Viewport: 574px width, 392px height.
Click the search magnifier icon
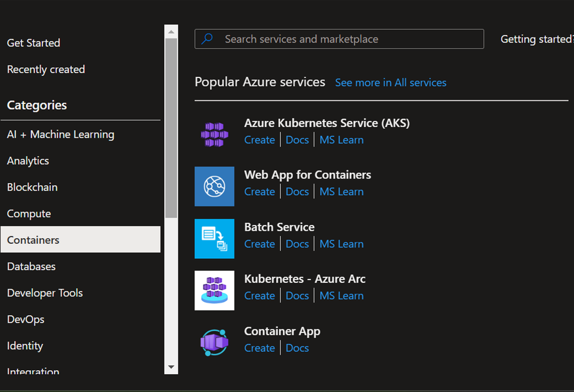[x=207, y=38]
